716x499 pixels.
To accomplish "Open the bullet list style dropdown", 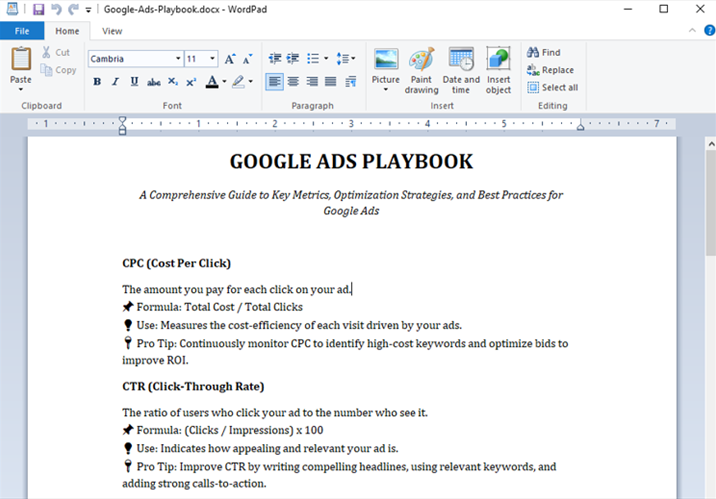I will click(x=327, y=59).
